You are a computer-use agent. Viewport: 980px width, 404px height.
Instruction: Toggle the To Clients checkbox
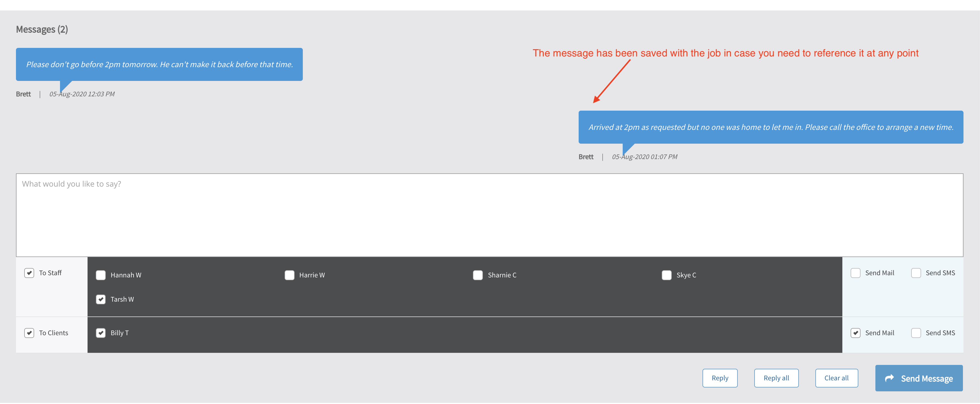click(x=29, y=333)
